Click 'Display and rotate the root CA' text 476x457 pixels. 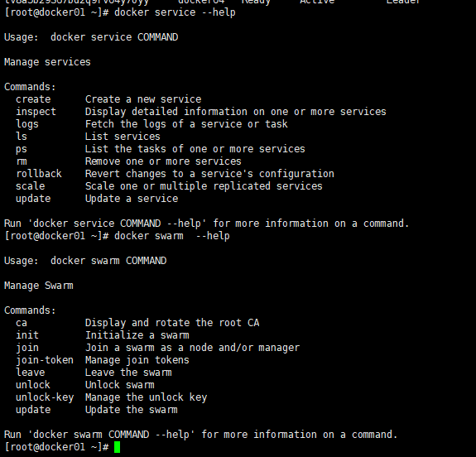172,323
